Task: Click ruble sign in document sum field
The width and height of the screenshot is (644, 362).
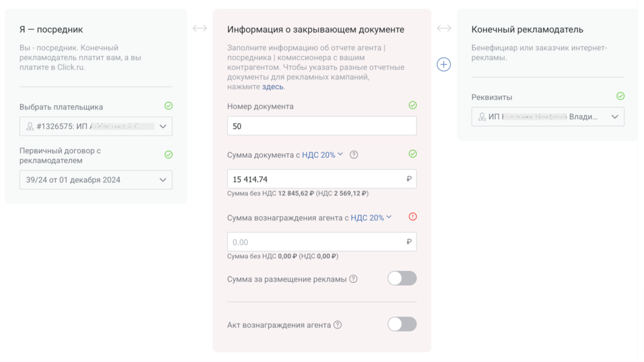Action: click(x=409, y=179)
